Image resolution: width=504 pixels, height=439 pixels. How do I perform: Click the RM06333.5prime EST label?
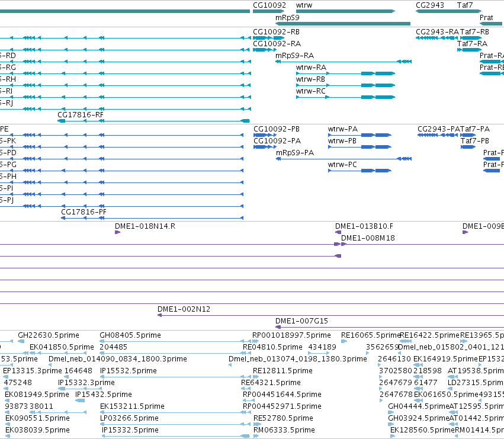tap(284, 430)
